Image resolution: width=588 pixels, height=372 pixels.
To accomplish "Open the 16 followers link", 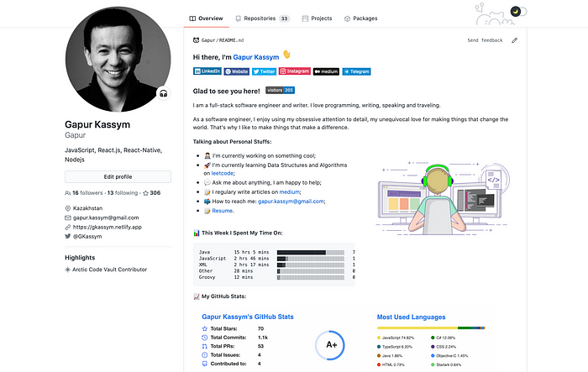I will coord(84,193).
